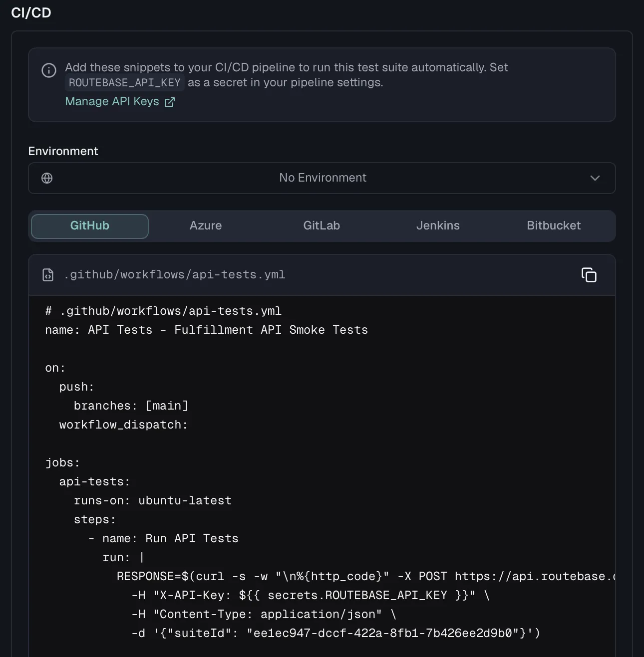Image resolution: width=644 pixels, height=657 pixels.
Task: Click the code file icon in snippet header
Action: point(48,275)
